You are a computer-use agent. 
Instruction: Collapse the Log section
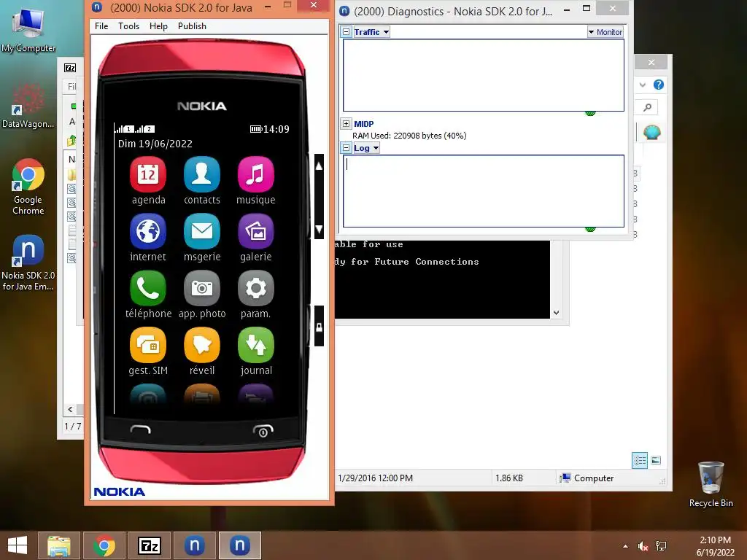[347, 147]
